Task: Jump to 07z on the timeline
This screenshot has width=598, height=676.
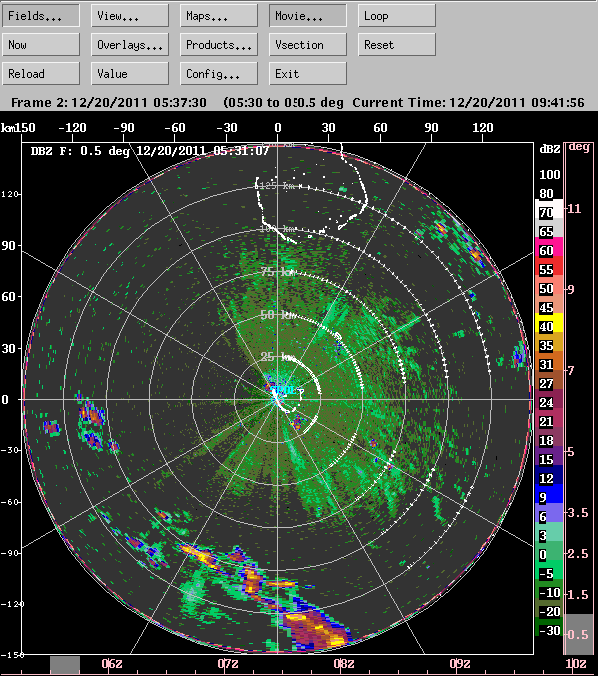Action: coord(228,663)
